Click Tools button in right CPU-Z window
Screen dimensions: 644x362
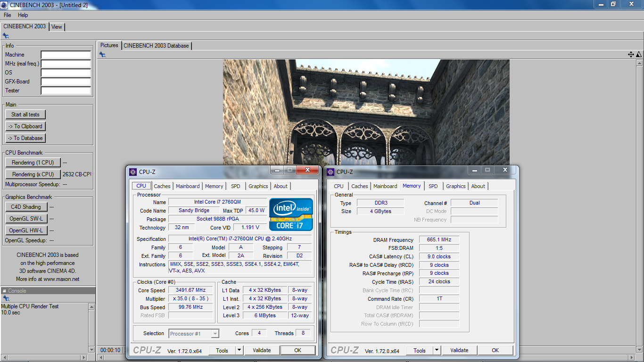click(x=420, y=350)
